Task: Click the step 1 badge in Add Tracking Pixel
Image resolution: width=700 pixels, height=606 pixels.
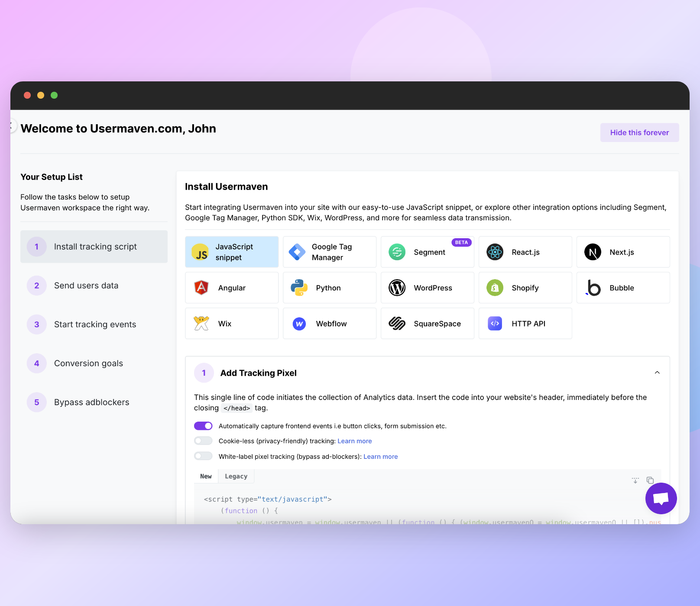Action: (204, 373)
